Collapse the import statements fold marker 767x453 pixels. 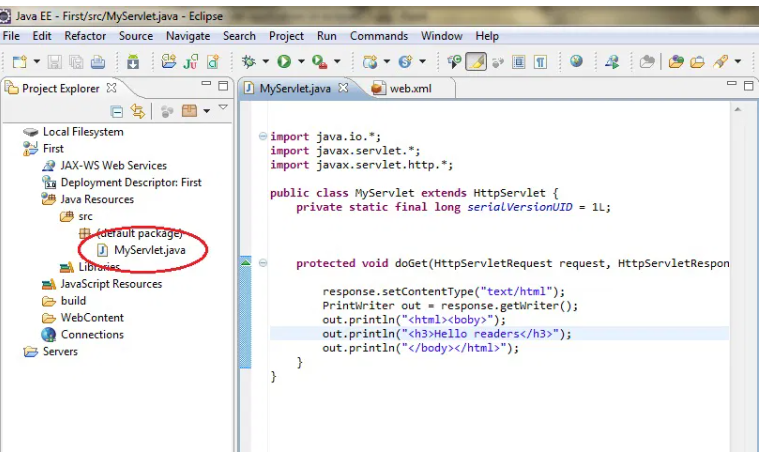(262, 136)
